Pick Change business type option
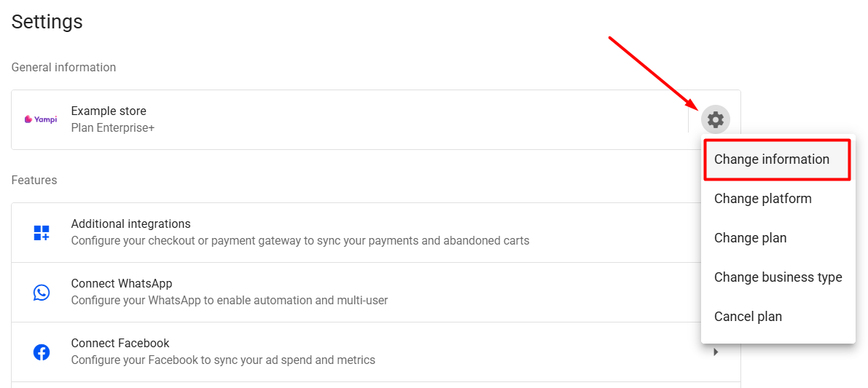868x388 pixels. [778, 277]
